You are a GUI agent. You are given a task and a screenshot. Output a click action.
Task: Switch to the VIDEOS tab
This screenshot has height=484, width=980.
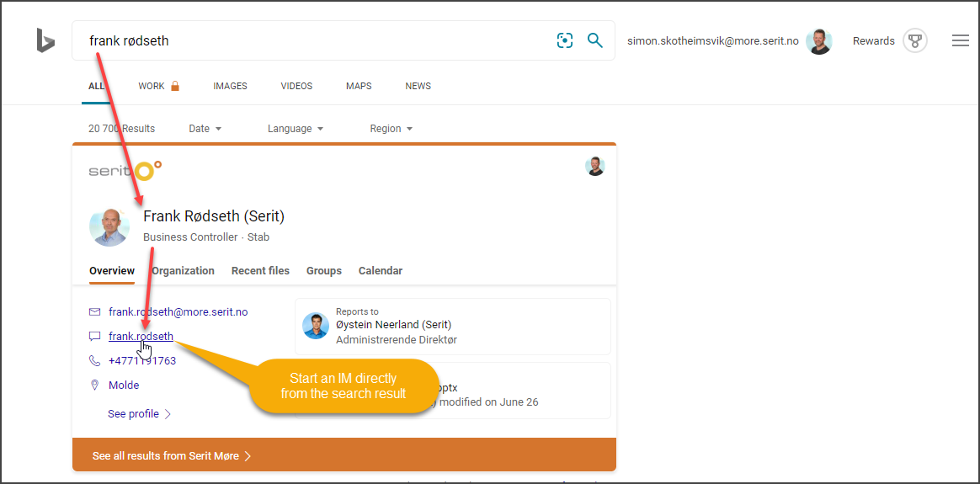(296, 86)
